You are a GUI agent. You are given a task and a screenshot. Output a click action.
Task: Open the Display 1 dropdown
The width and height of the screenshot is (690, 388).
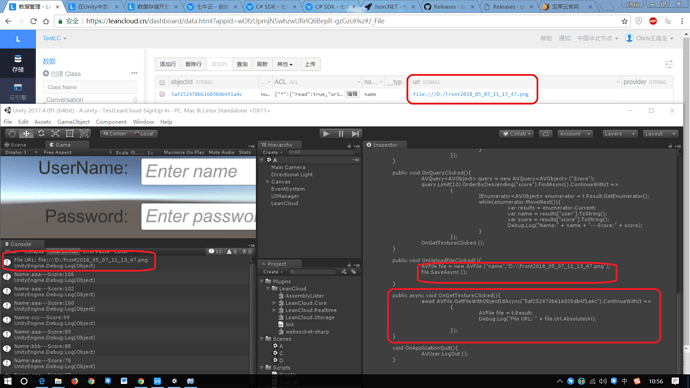click(x=21, y=152)
